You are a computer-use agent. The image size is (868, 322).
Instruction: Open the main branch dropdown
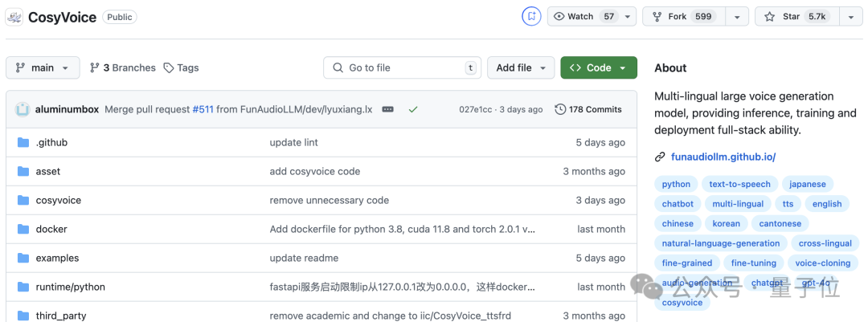[43, 68]
